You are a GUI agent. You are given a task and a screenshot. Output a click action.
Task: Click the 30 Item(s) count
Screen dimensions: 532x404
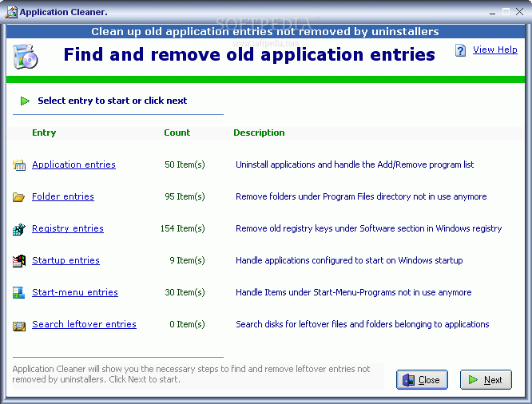coord(185,292)
